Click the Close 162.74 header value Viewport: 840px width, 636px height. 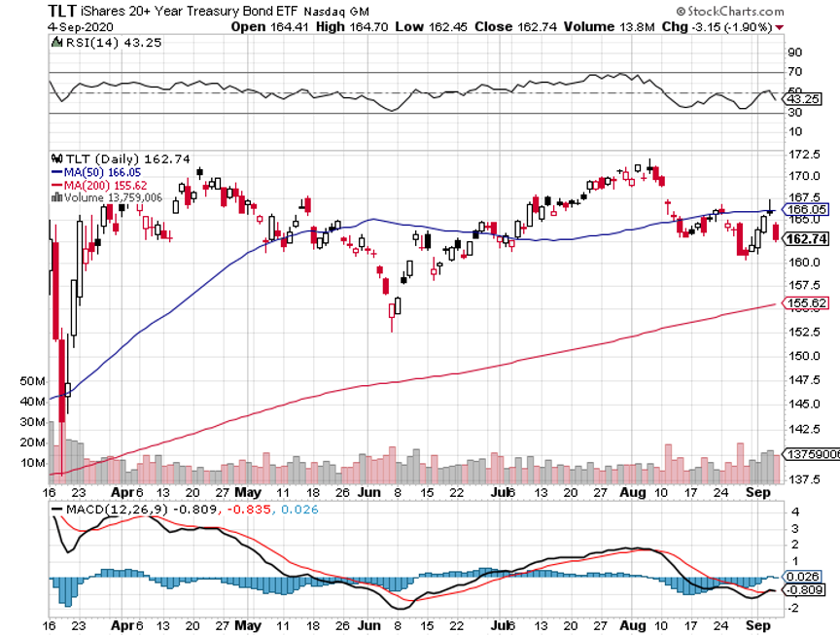click(516, 27)
